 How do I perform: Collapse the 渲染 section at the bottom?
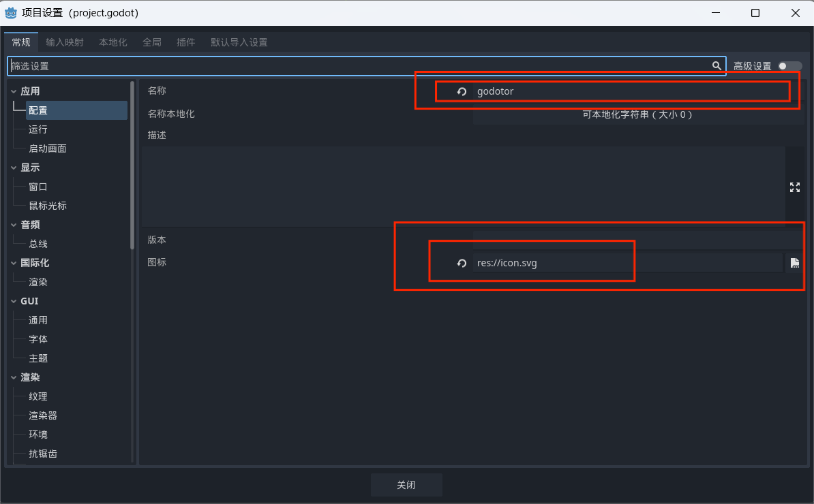(x=14, y=377)
